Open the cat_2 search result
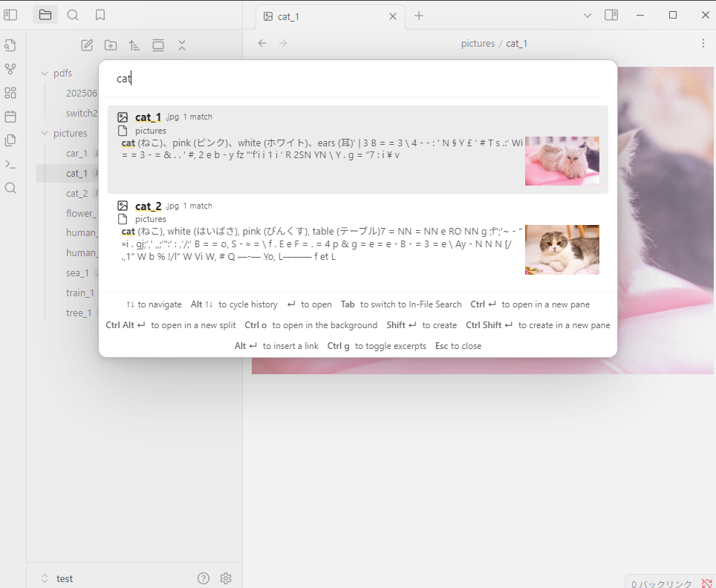Screen dimensions: 716x588 358,238
